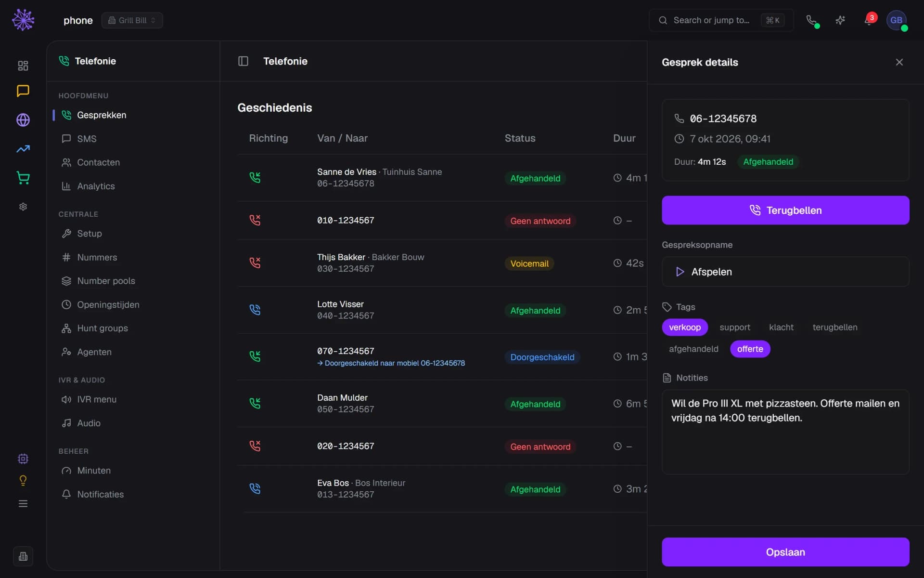Open IVR menu item
This screenshot has width=924, height=578.
[133, 399]
